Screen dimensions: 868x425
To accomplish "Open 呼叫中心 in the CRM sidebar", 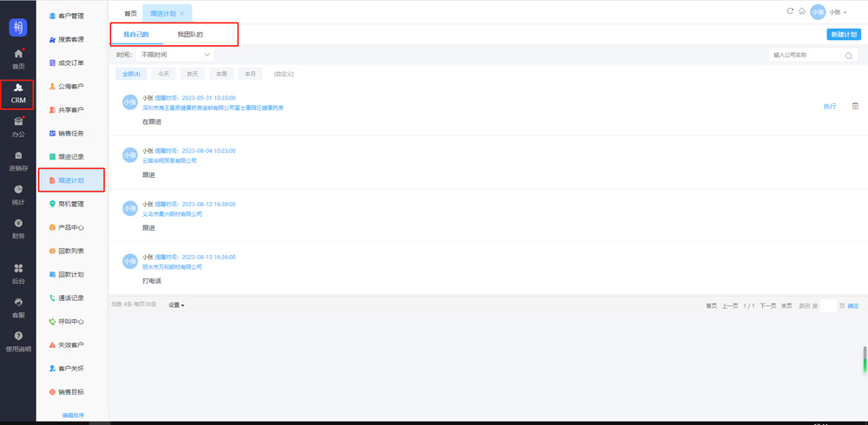I will point(67,322).
